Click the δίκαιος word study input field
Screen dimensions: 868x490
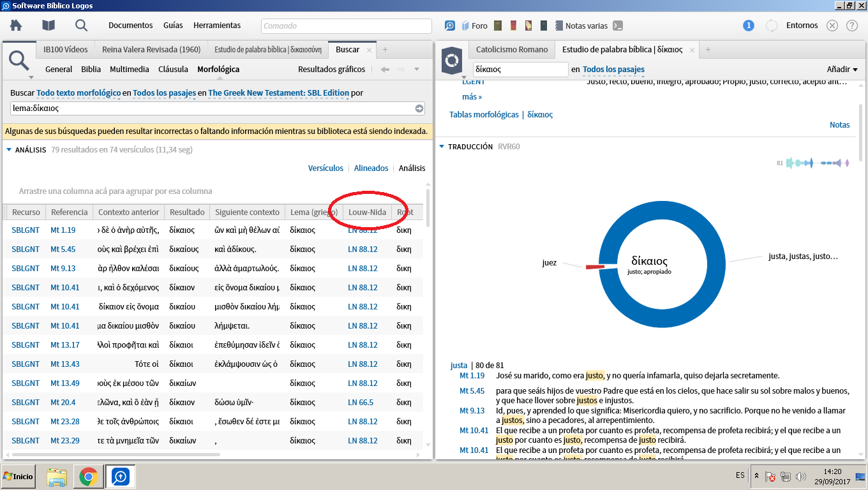(520, 69)
